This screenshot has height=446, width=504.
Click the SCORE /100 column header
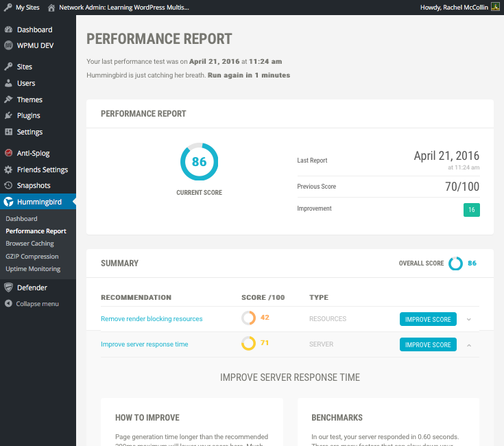(x=263, y=297)
